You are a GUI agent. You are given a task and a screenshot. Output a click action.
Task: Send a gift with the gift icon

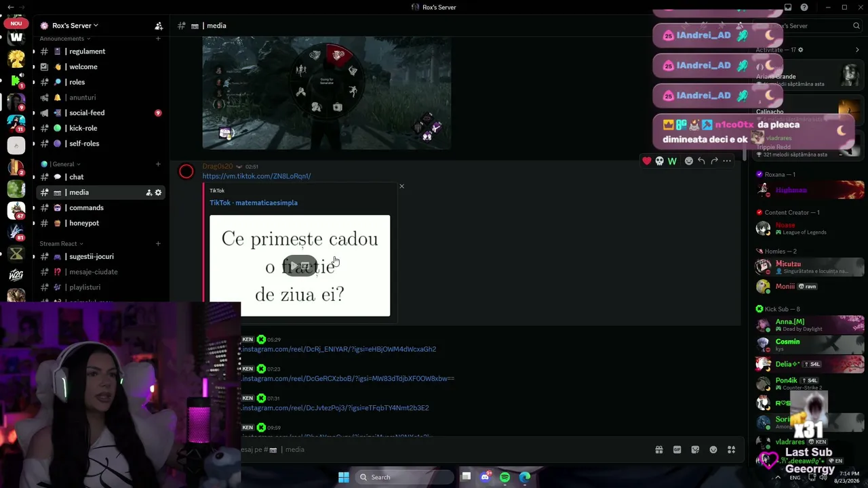[x=658, y=449]
